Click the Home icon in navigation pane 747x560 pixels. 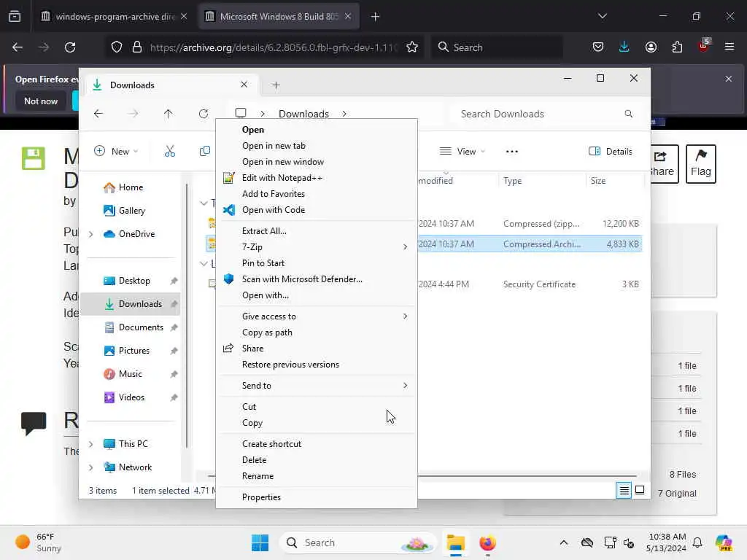point(109,187)
